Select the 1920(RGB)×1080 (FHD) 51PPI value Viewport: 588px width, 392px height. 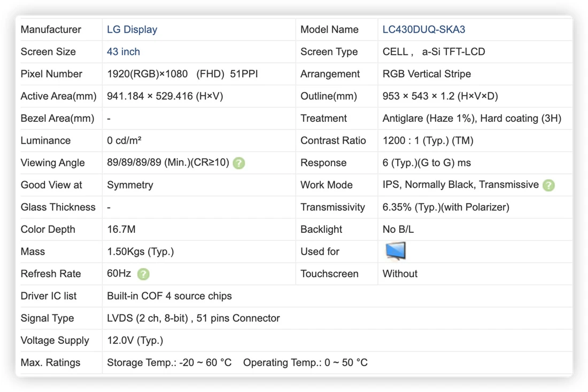[182, 74]
